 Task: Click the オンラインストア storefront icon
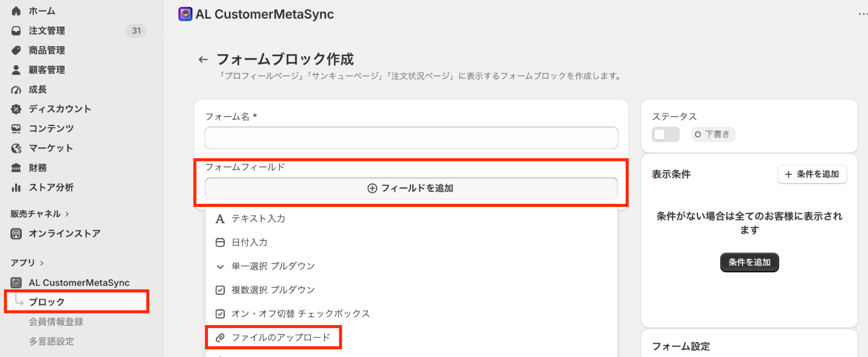16,233
